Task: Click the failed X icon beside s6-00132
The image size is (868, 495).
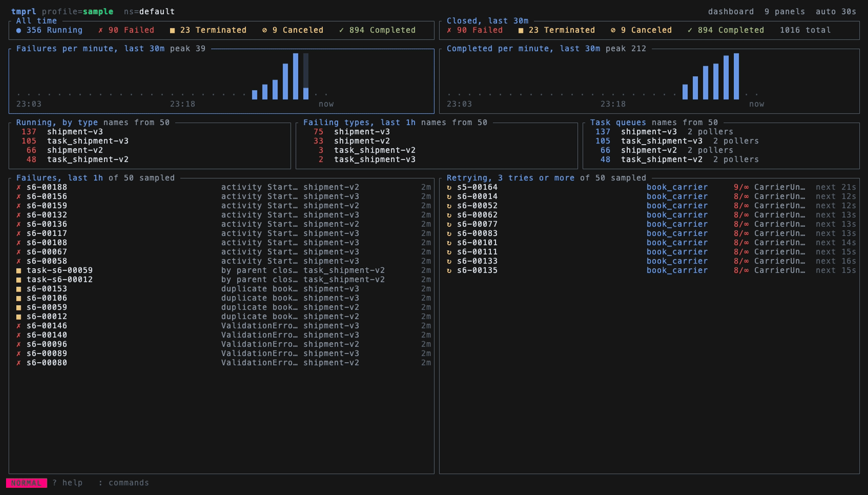Action: (x=19, y=215)
